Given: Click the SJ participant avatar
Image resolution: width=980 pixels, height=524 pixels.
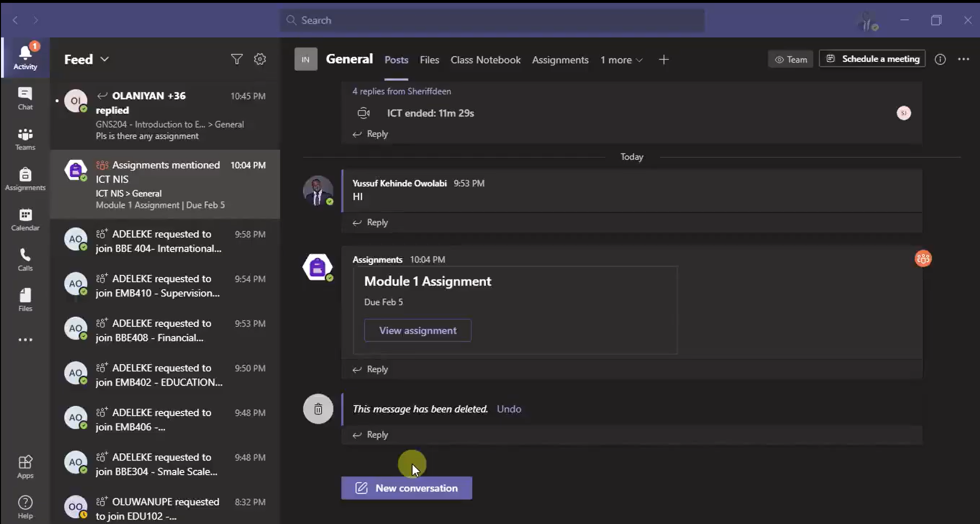Looking at the screenshot, I should pos(904,113).
